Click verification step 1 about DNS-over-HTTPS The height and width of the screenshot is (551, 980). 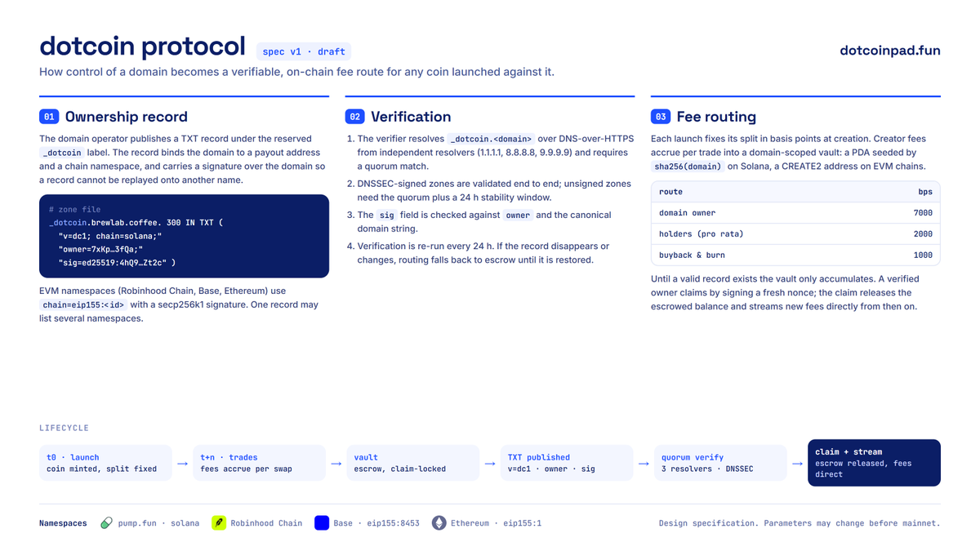494,153
